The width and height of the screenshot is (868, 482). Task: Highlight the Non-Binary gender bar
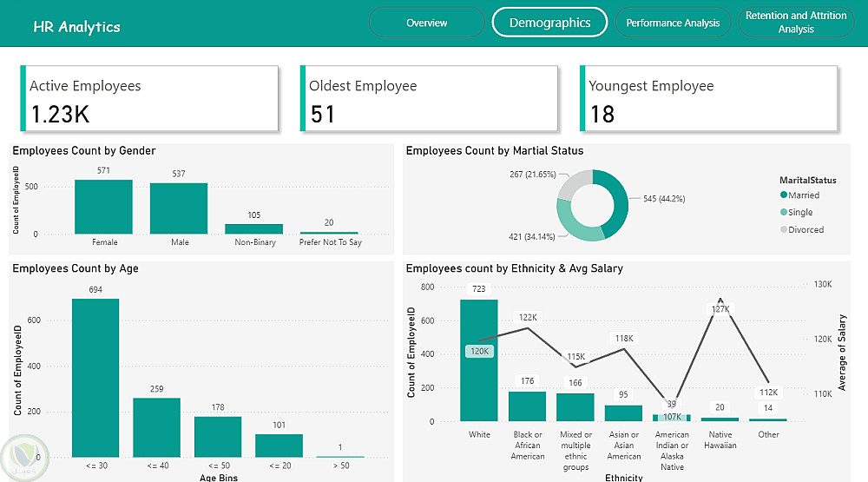pos(254,228)
